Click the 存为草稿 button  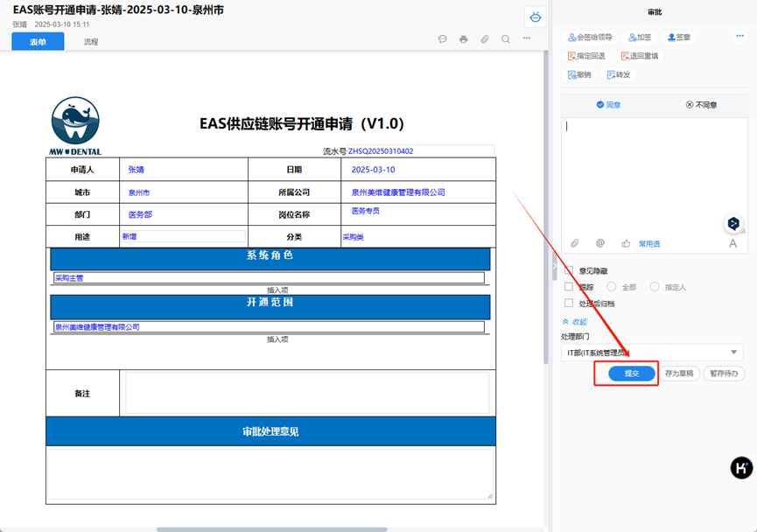(x=679, y=374)
